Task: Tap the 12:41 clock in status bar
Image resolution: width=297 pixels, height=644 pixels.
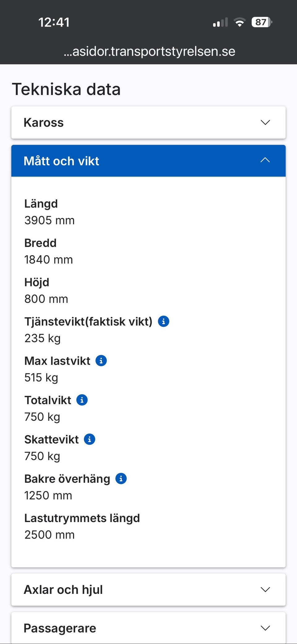Action: (54, 22)
